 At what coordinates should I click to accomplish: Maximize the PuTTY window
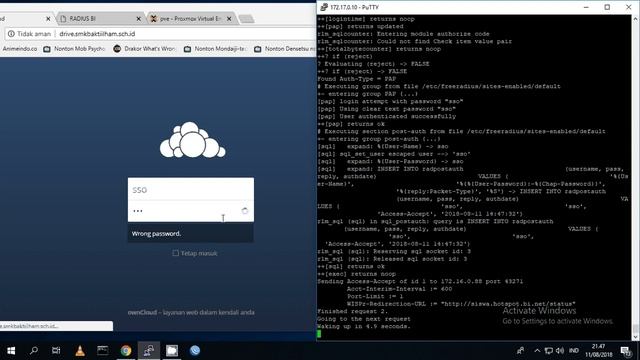607,7
